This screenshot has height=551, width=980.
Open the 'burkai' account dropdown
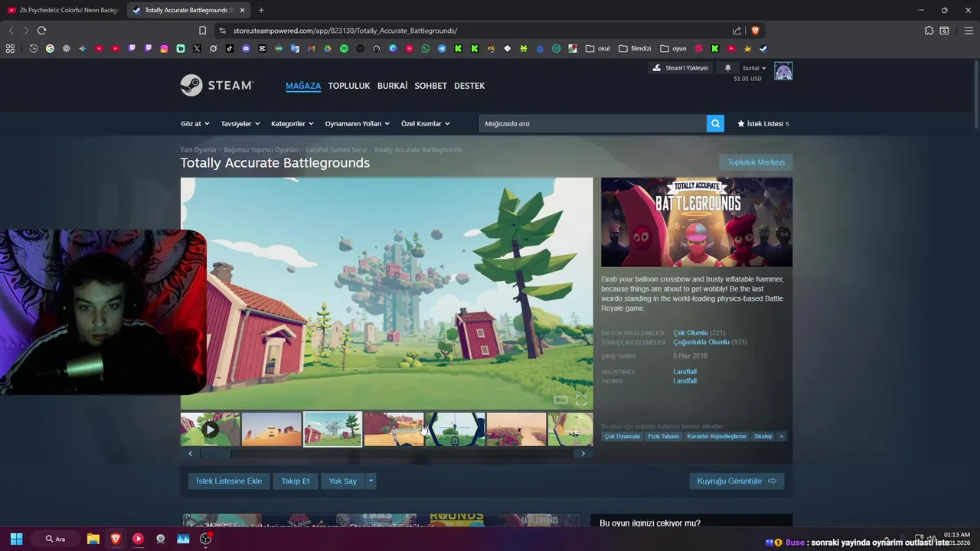[x=754, y=67]
